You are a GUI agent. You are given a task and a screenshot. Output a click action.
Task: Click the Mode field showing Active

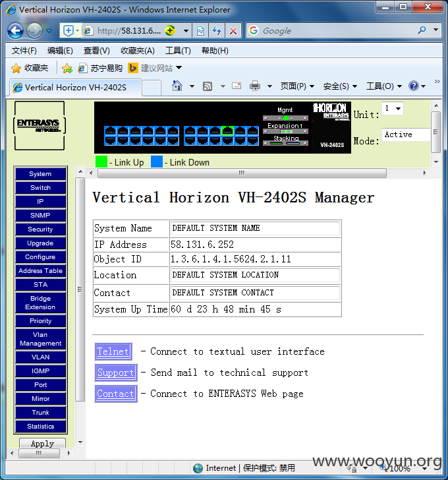pyautogui.click(x=405, y=135)
